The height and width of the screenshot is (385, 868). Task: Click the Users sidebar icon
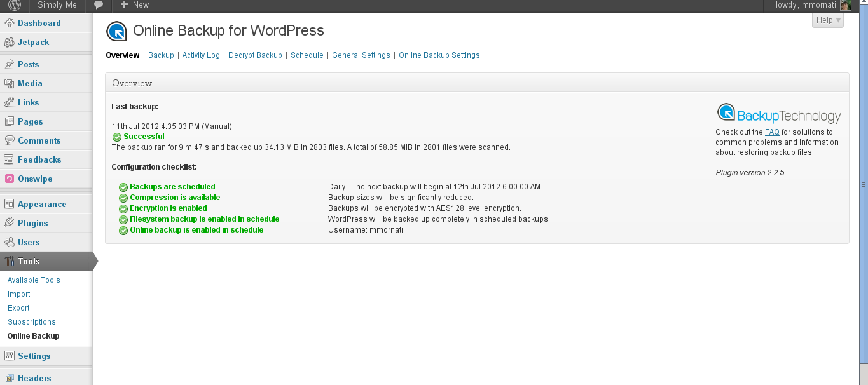(x=10, y=242)
